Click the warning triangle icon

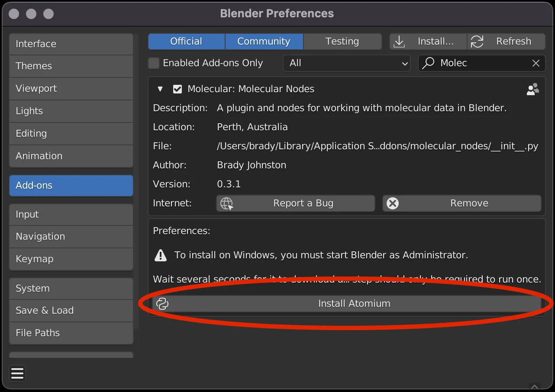[x=161, y=255]
